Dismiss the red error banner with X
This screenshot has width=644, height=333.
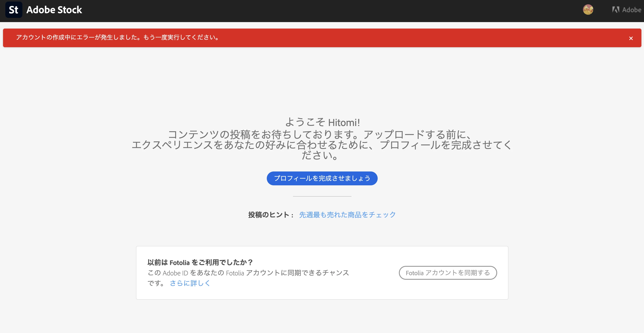(x=631, y=38)
